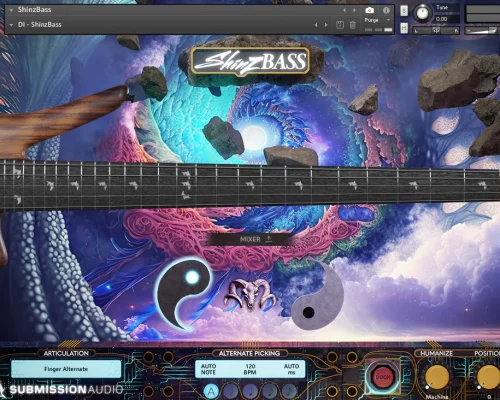Toggle the red DOOM button

[x=383, y=377]
